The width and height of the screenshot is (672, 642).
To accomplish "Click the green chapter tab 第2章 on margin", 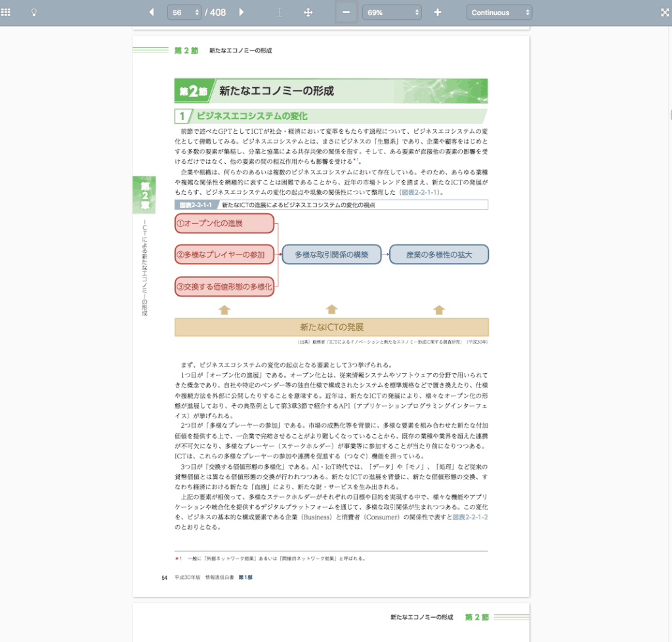I will (x=144, y=195).
